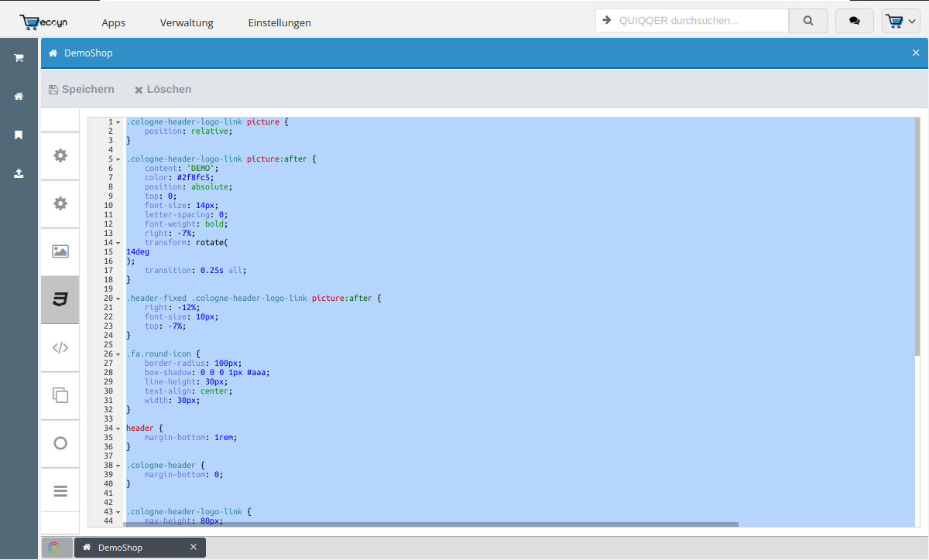Open the Verwaltung menu
Screen dimensions: 929x560
click(187, 23)
